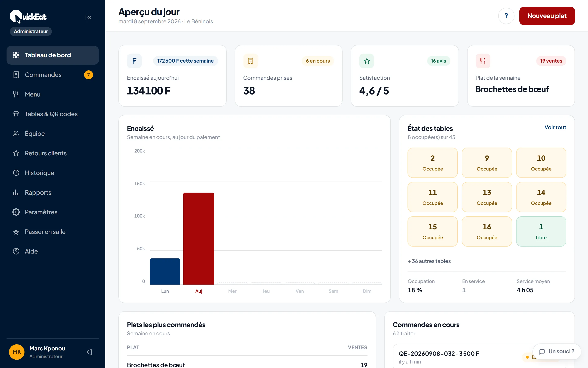The width and height of the screenshot is (588, 368).
Task: Click the 16 avis badge
Action: [x=438, y=61]
